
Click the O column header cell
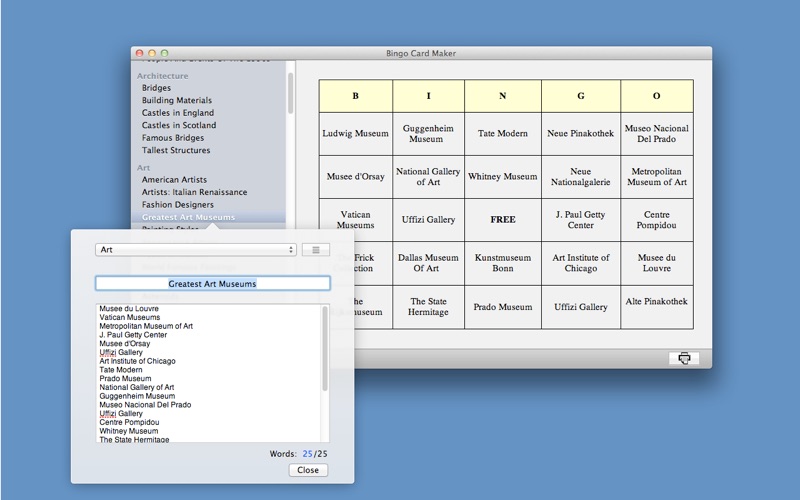(657, 96)
